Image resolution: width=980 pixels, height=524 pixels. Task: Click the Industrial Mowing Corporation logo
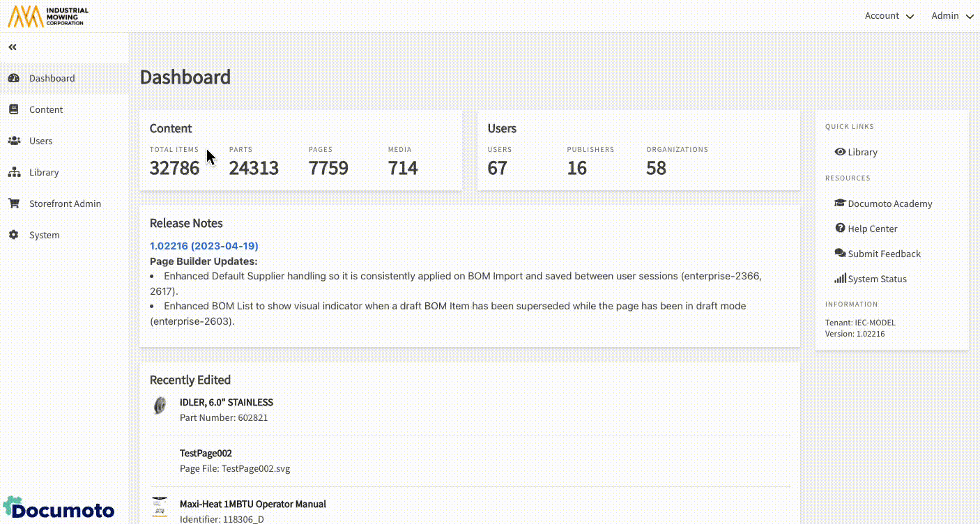tap(47, 16)
